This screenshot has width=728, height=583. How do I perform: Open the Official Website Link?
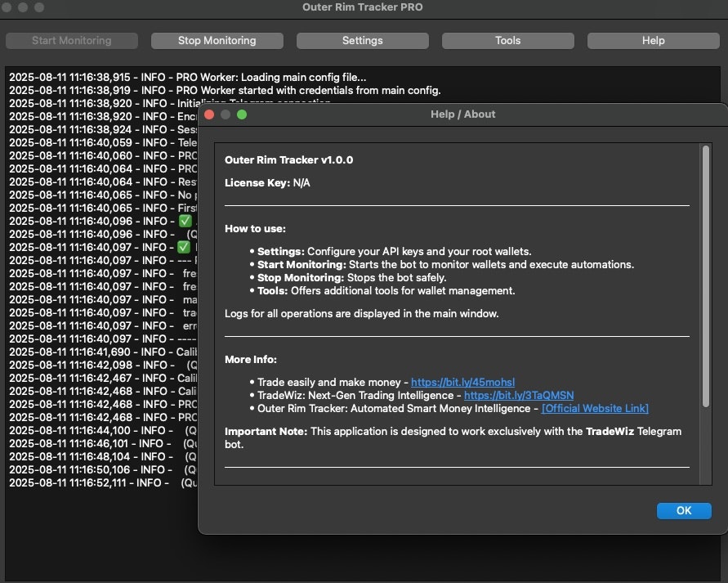click(x=595, y=408)
